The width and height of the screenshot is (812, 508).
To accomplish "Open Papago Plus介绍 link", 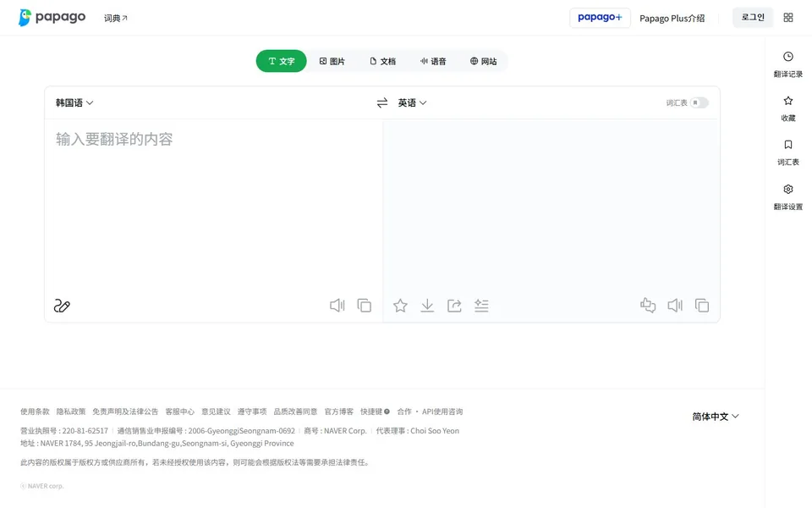I will tap(672, 18).
